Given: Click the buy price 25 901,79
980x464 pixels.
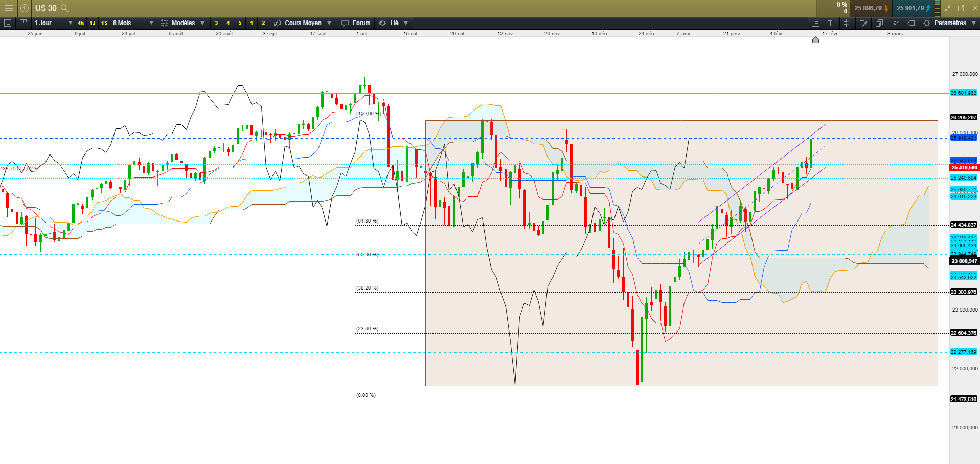Looking at the screenshot, I should [913, 8].
